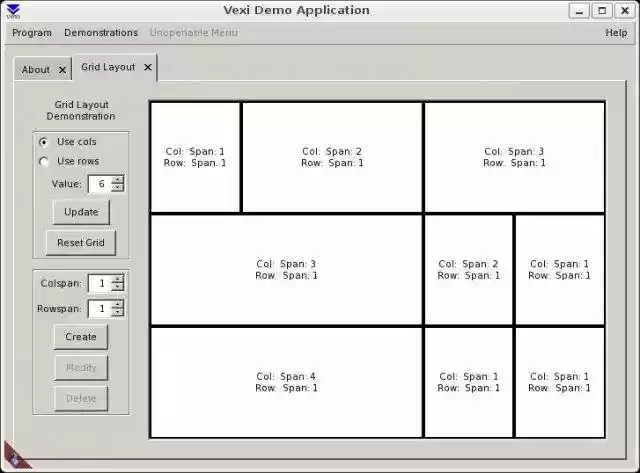Click the Reset Grid button

[80, 243]
